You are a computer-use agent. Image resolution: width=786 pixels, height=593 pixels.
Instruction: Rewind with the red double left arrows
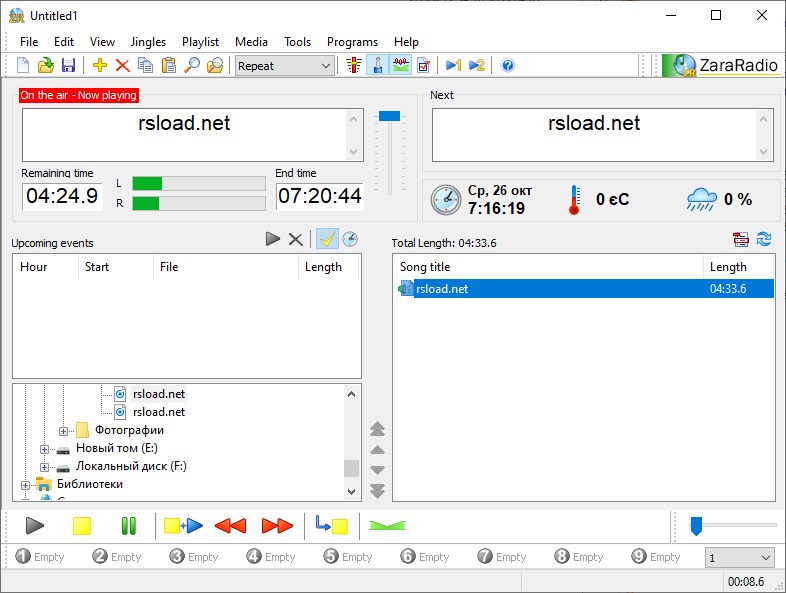tap(231, 526)
